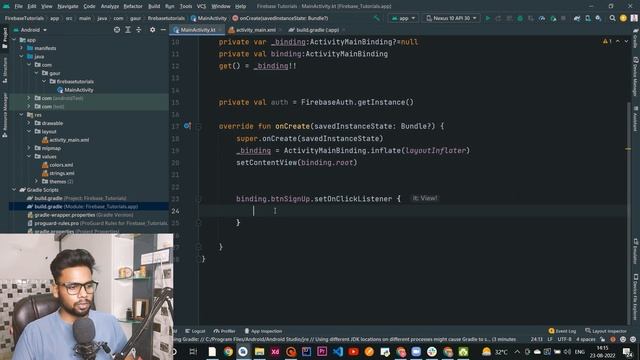Open the Build menu
Image resolution: width=640 pixels, height=360 pixels.
154,6
